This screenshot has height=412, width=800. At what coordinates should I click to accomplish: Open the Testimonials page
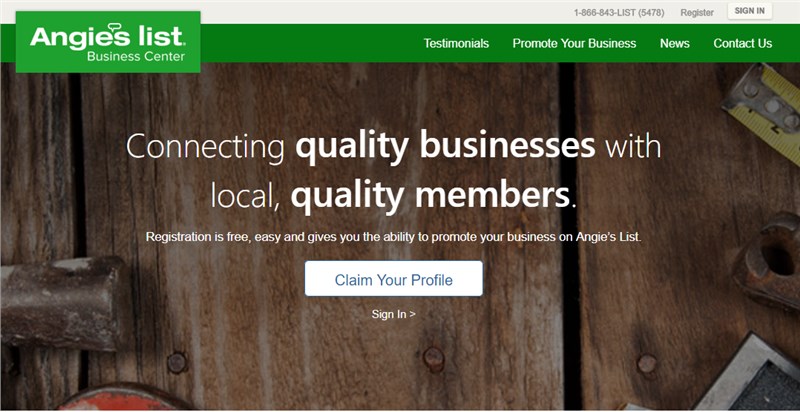[456, 43]
